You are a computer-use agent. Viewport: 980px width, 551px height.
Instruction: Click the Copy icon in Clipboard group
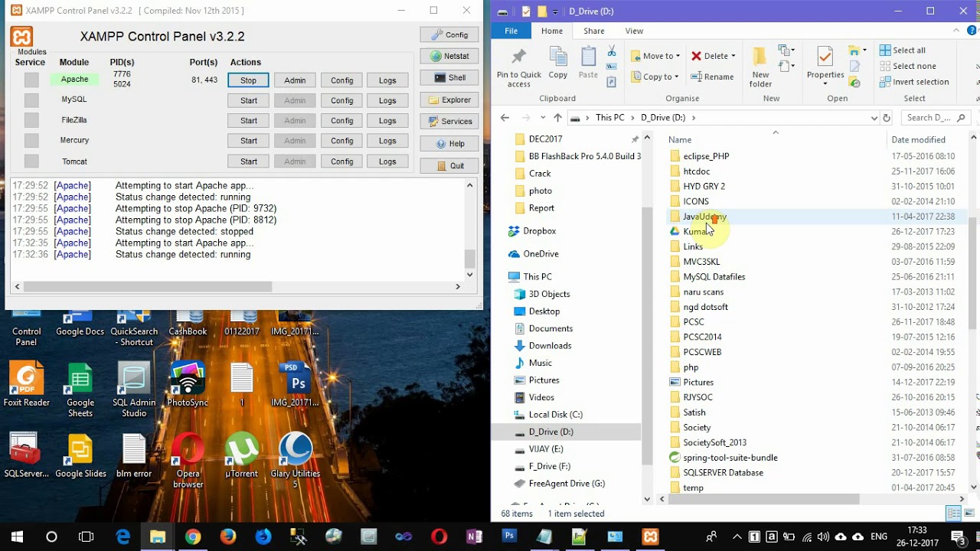pyautogui.click(x=558, y=63)
